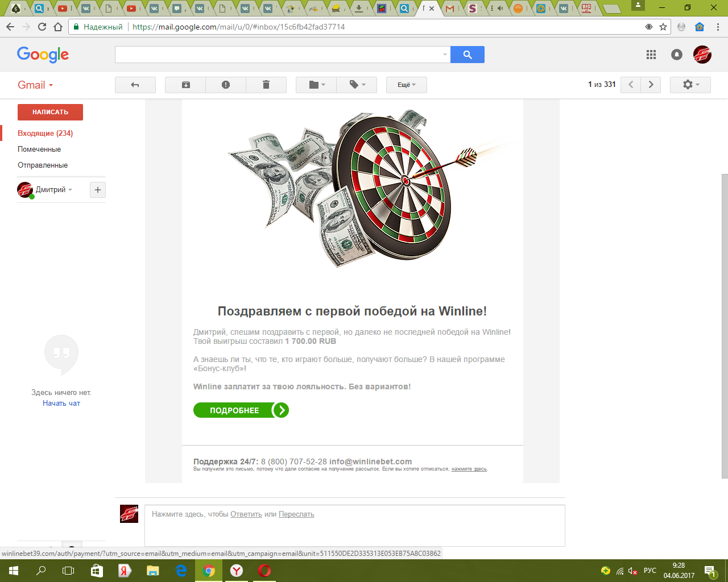Click the "1 700.00 RUB" winnings amount
Image resolution: width=728 pixels, height=582 pixels.
pos(311,341)
